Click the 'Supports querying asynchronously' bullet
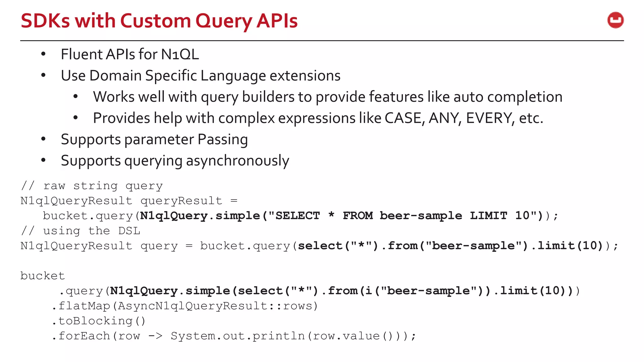 pyautogui.click(x=175, y=161)
